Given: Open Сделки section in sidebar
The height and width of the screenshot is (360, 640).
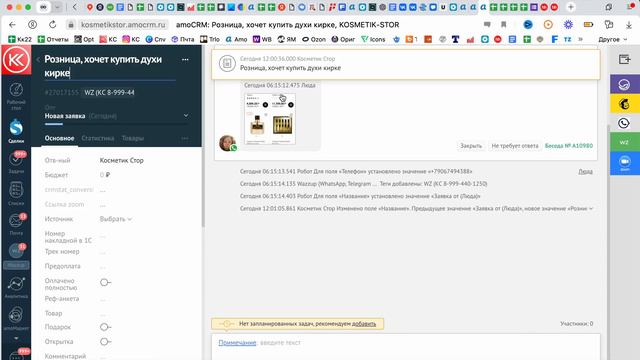Looking at the screenshot, I should (x=16, y=131).
